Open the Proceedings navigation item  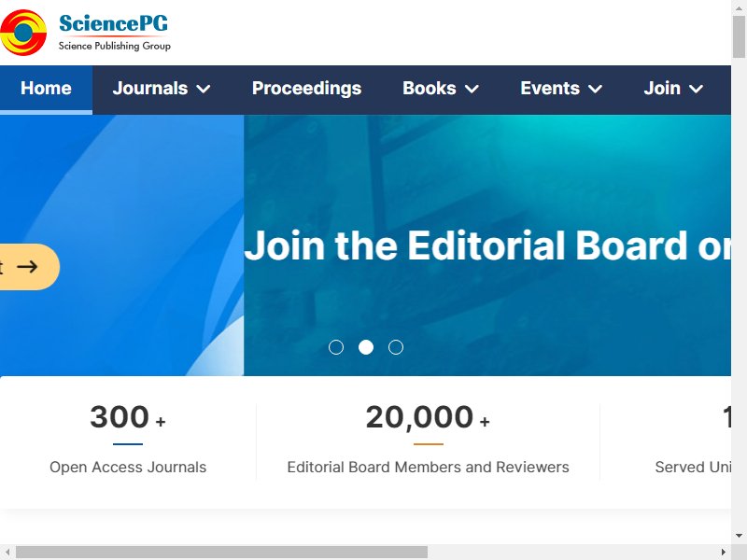click(307, 89)
